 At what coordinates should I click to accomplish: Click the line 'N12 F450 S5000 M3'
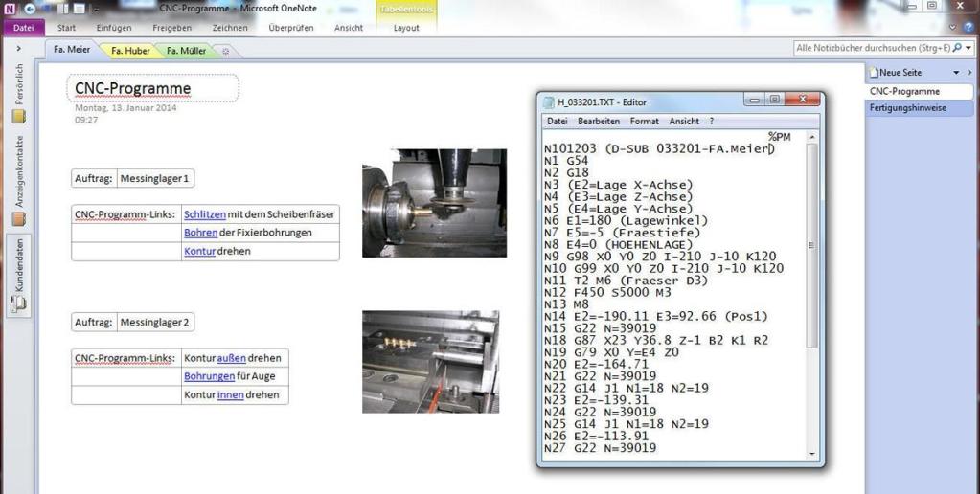point(607,292)
